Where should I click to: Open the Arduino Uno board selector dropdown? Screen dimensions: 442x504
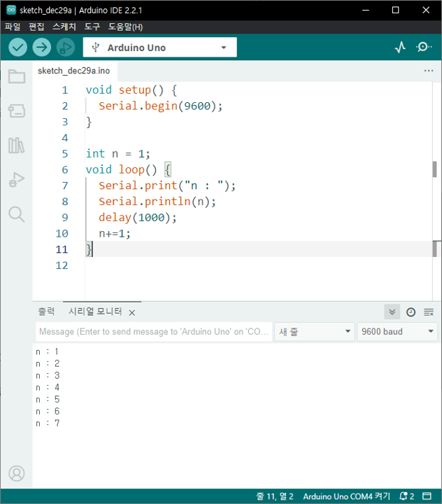click(x=160, y=48)
